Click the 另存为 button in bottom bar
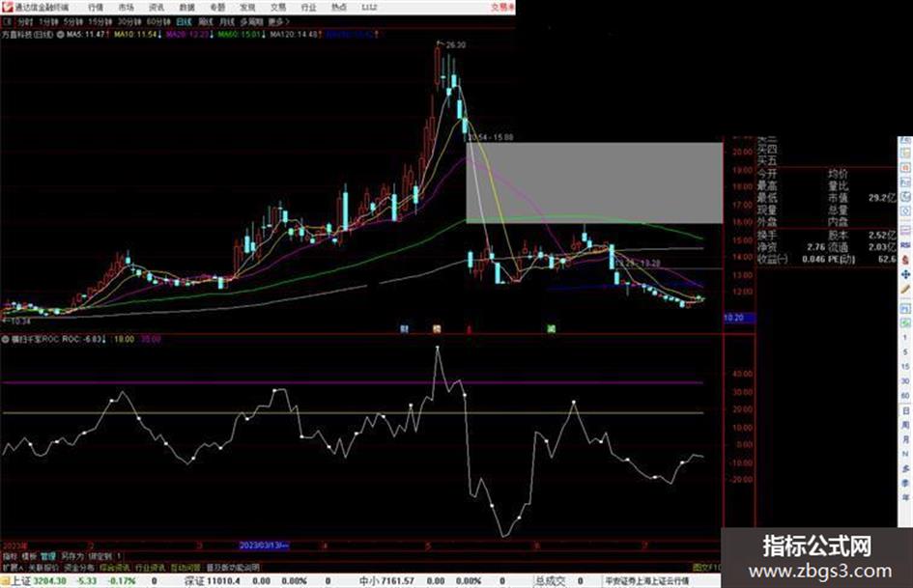This screenshot has width=913, height=588. [72, 556]
